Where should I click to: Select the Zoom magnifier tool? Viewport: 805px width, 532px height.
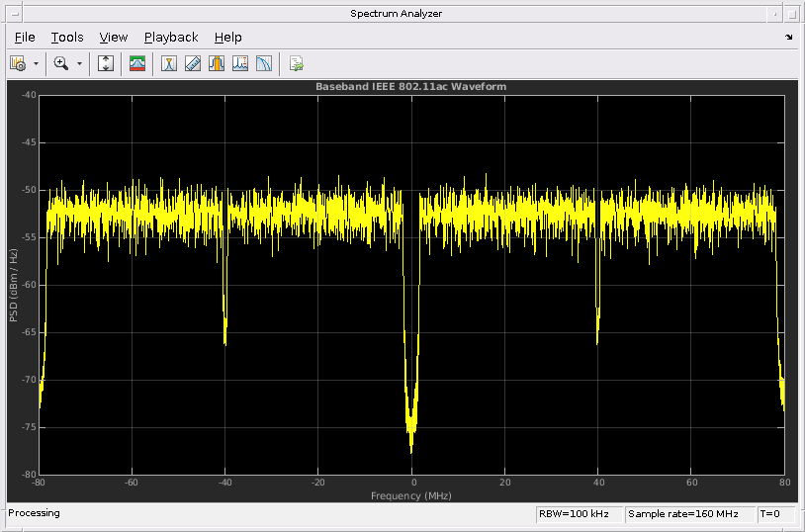point(60,63)
